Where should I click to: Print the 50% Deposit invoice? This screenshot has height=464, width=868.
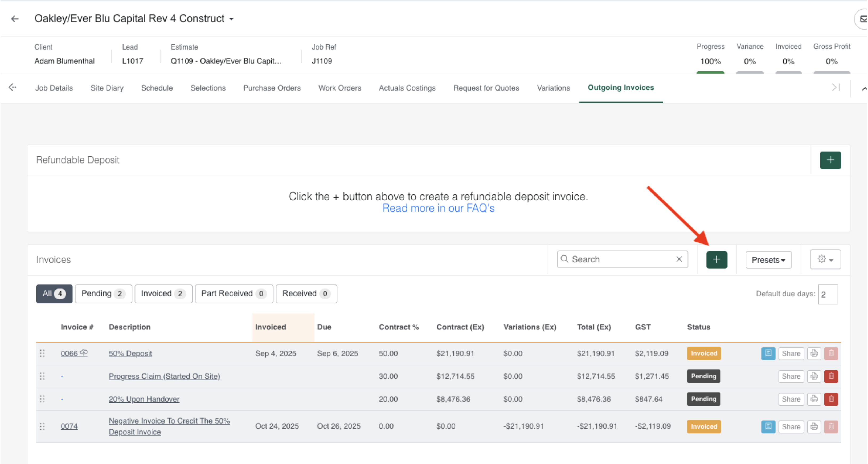pyautogui.click(x=814, y=353)
